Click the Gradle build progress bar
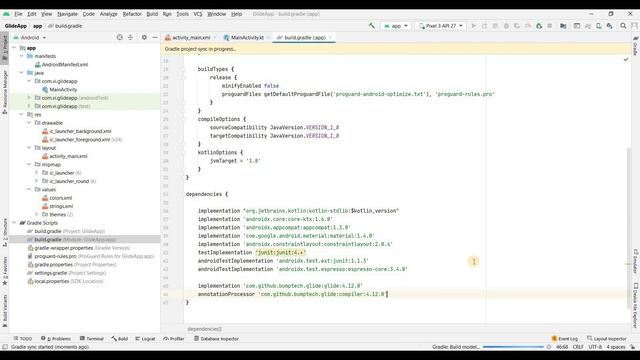 (513, 347)
